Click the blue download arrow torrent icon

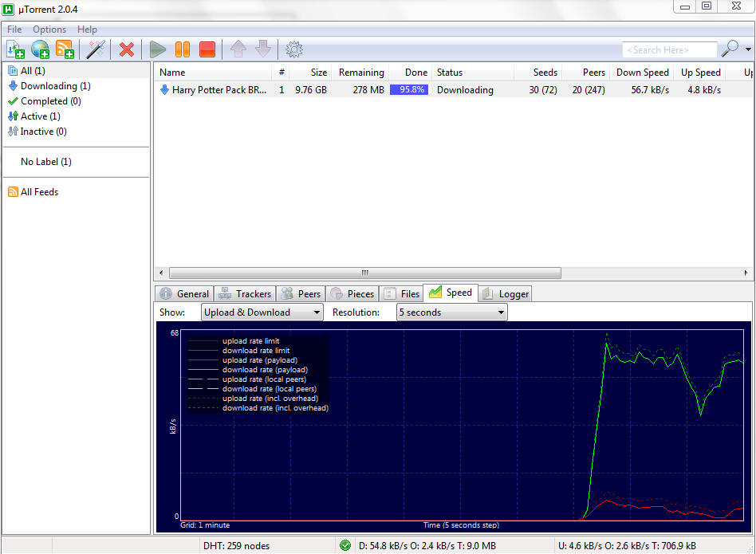click(x=164, y=90)
